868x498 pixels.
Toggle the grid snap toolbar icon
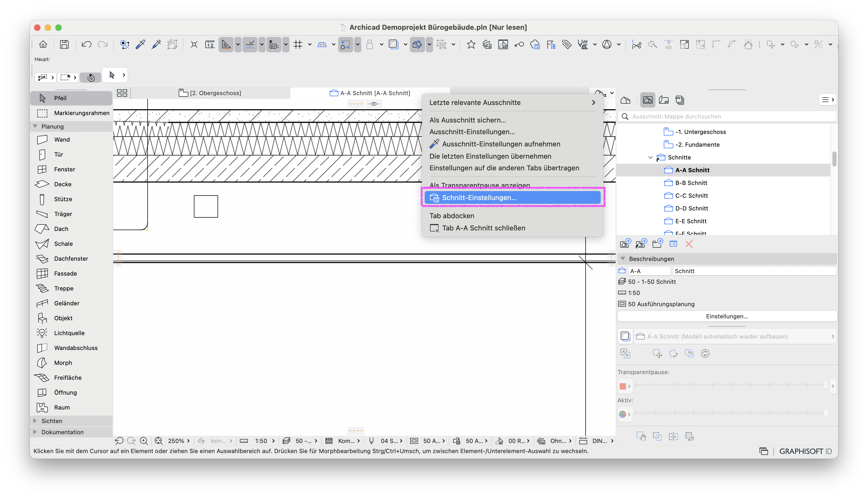point(298,44)
